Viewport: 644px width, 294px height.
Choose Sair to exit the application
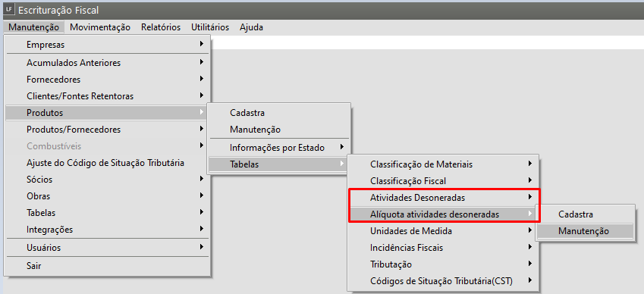pyautogui.click(x=108, y=266)
